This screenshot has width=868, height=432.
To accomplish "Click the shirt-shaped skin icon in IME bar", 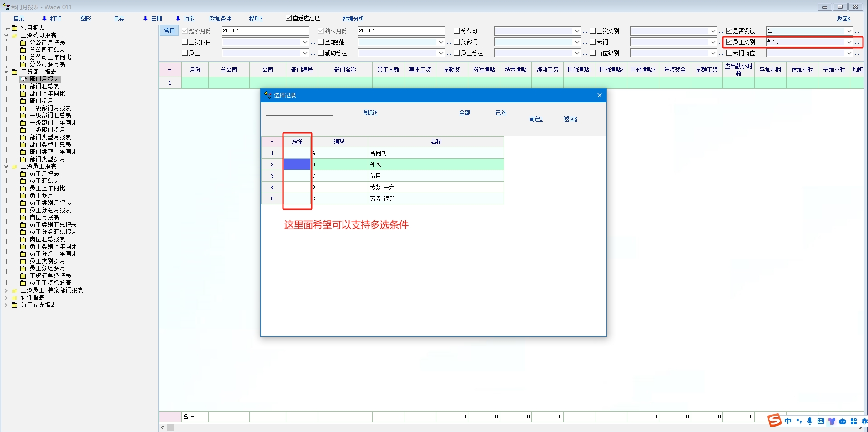I will coord(832,421).
